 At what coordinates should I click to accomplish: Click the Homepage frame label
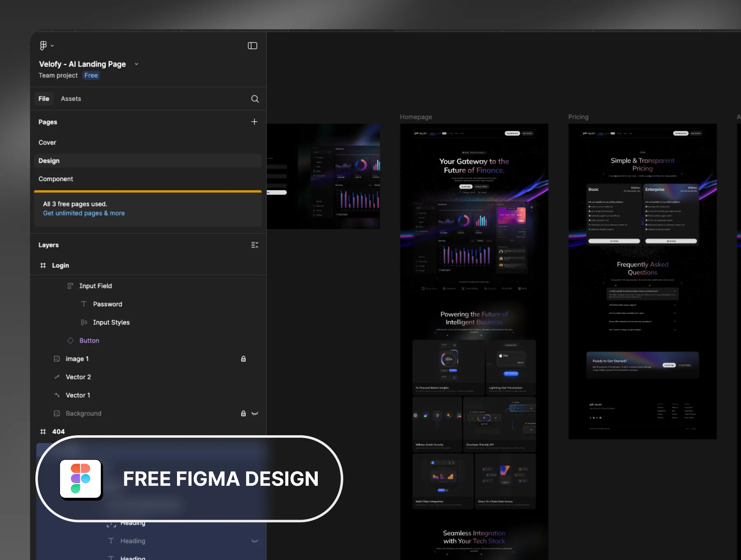coord(416,117)
